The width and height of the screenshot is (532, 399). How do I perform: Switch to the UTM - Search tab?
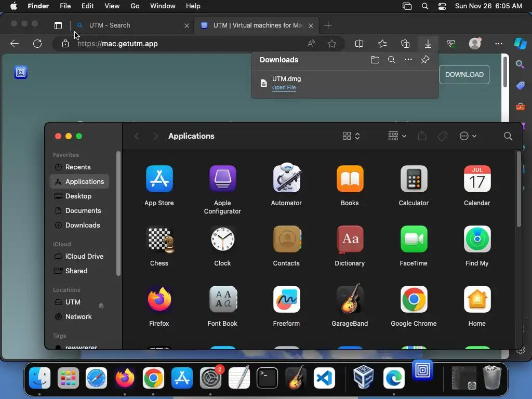pos(132,25)
